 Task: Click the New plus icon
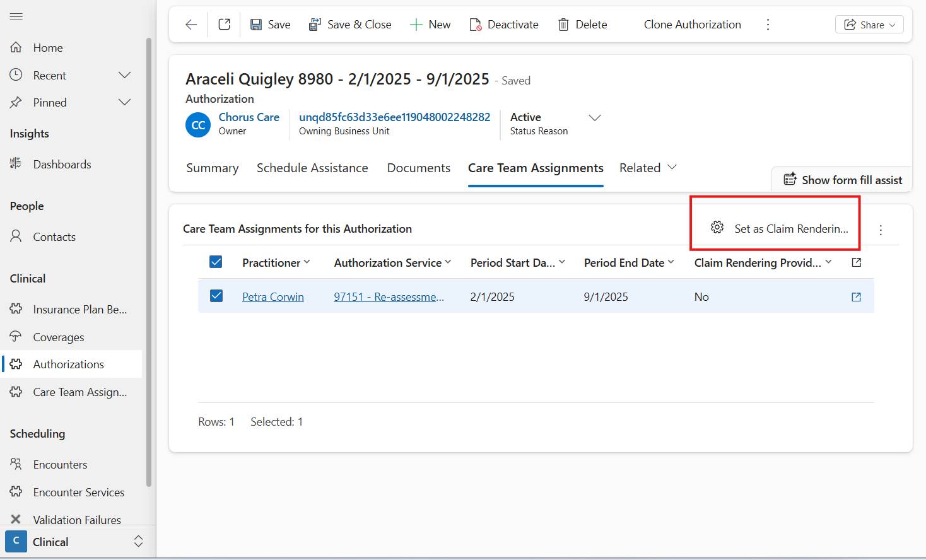(416, 25)
